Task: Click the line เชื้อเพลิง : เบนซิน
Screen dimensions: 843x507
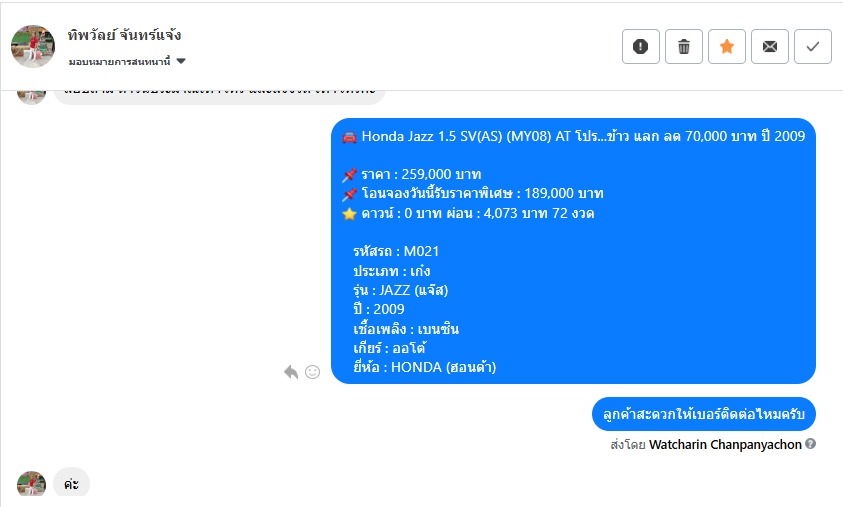Action: pyautogui.click(x=406, y=329)
